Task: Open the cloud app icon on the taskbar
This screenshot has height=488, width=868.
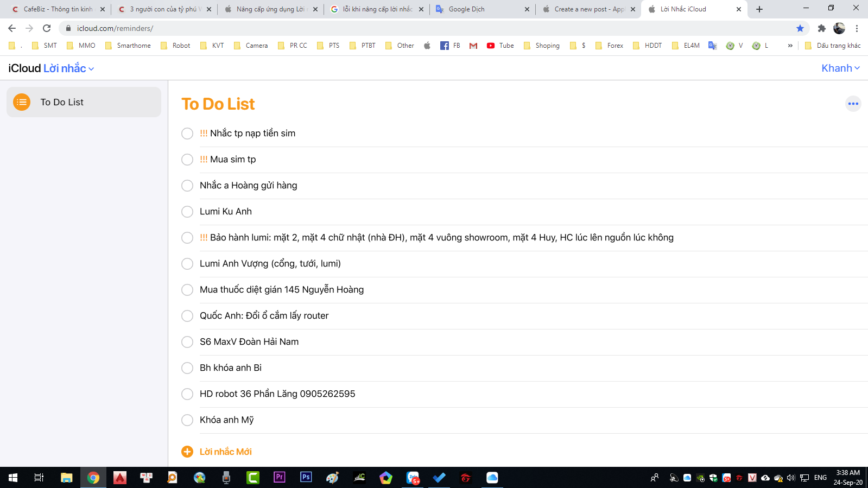Action: [x=492, y=477]
